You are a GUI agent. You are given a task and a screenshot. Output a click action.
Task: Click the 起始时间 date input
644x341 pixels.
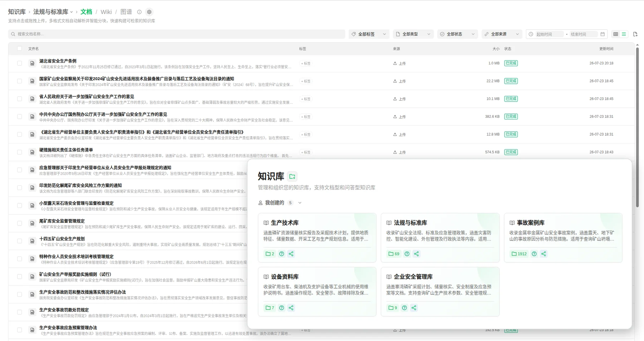(549, 34)
